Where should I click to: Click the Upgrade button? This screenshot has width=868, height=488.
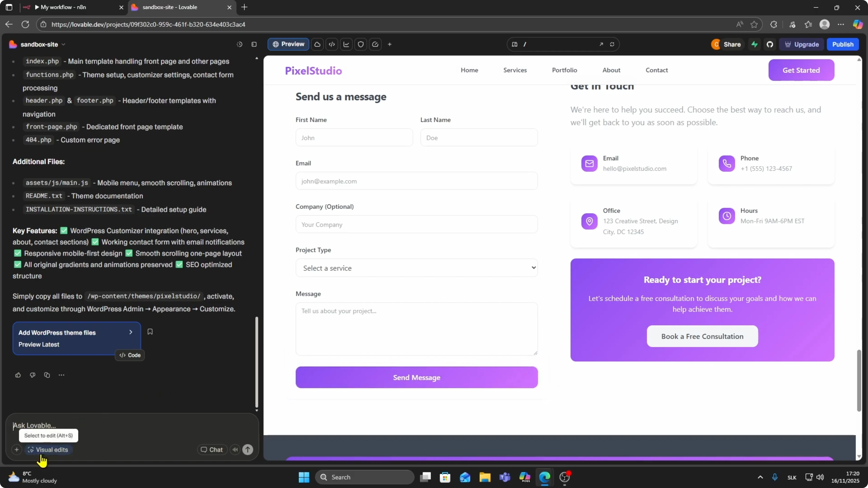pos(802,45)
